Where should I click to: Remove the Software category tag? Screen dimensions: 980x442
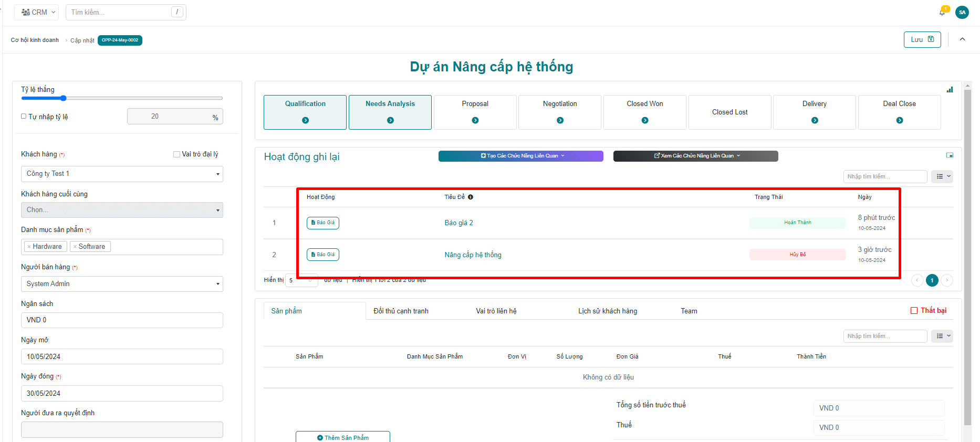(x=75, y=247)
